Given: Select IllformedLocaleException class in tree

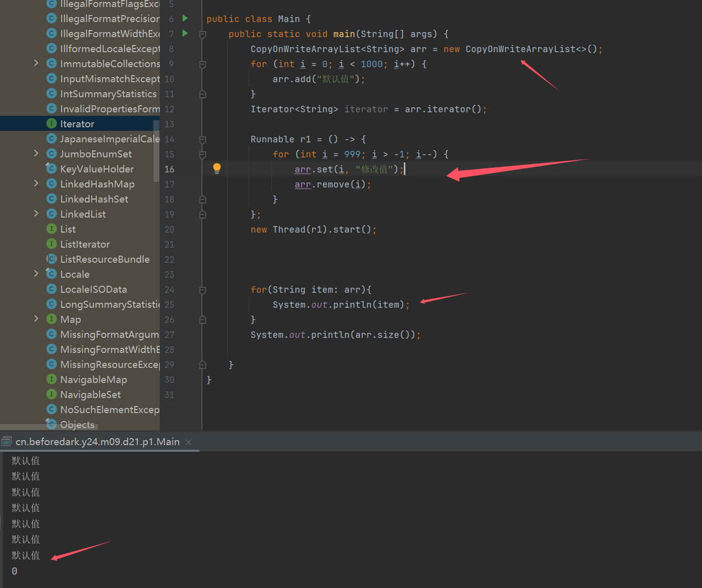Looking at the screenshot, I should pos(110,49).
